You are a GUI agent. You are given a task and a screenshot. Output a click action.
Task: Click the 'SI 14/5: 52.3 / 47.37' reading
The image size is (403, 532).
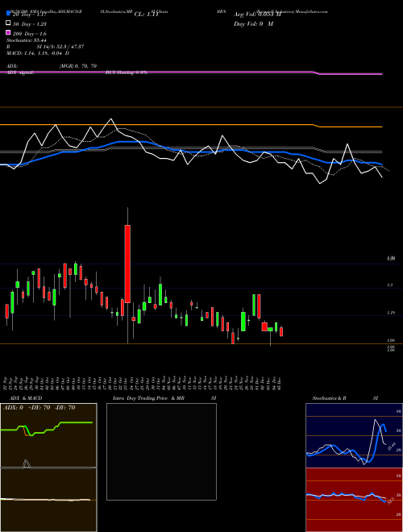pyautogui.click(x=60, y=47)
